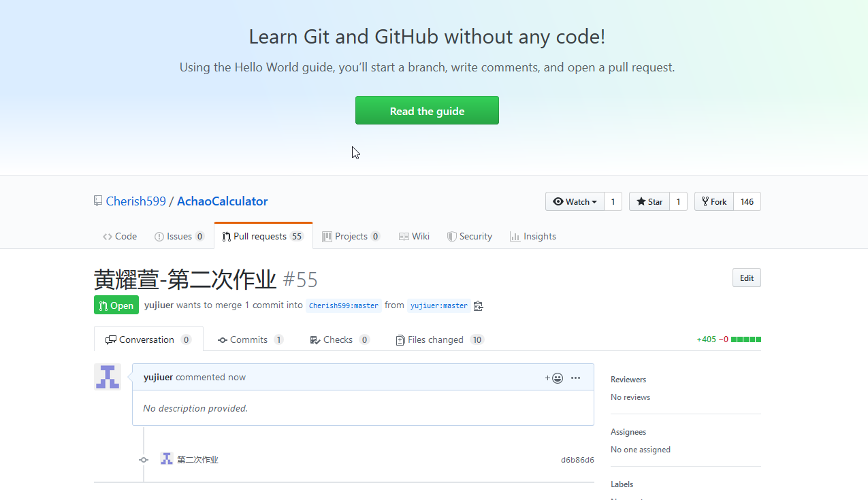Click the stargazers count 1
Screen dimensions: 868x500
click(679, 201)
